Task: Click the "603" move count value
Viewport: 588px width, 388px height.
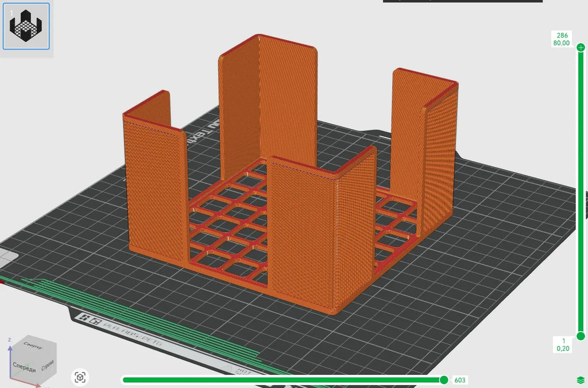Action: (x=460, y=380)
